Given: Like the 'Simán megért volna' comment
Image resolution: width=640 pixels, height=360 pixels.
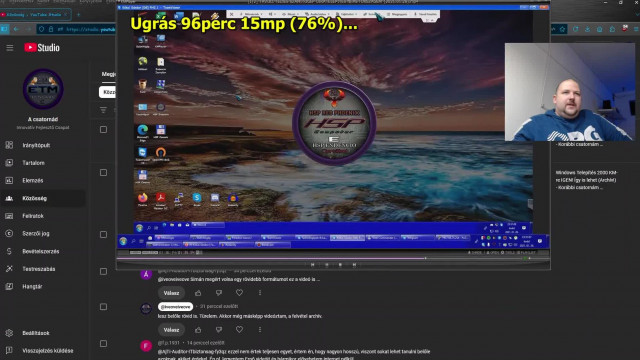Looking at the screenshot, I should click(198, 293).
